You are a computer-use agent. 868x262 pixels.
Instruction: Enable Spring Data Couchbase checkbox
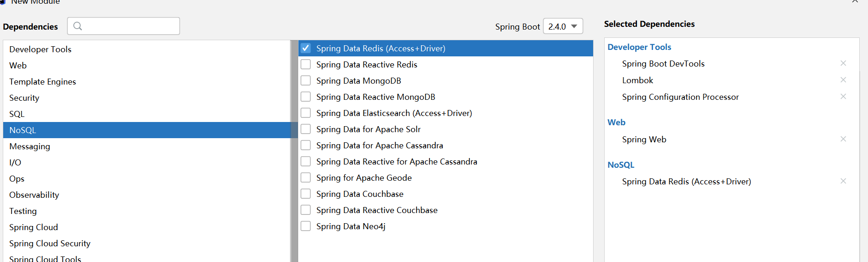click(306, 194)
